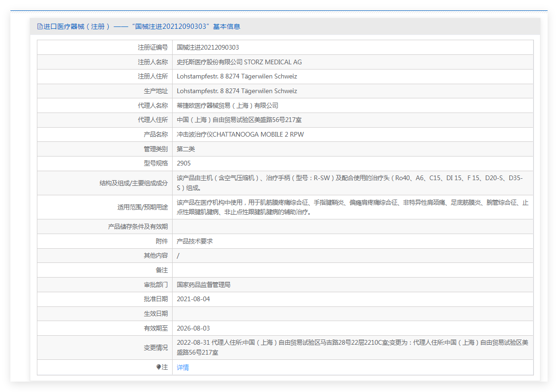Open the 详情 link in the 注 row

tap(183, 367)
